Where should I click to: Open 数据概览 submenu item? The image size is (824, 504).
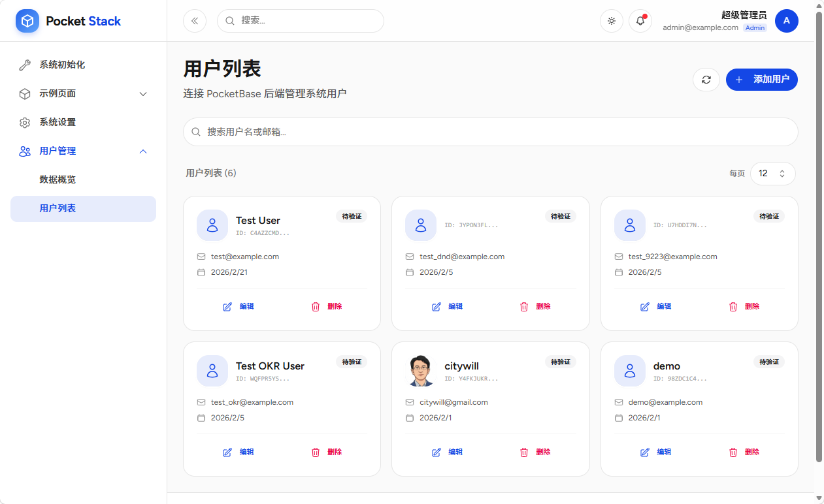tap(83, 180)
